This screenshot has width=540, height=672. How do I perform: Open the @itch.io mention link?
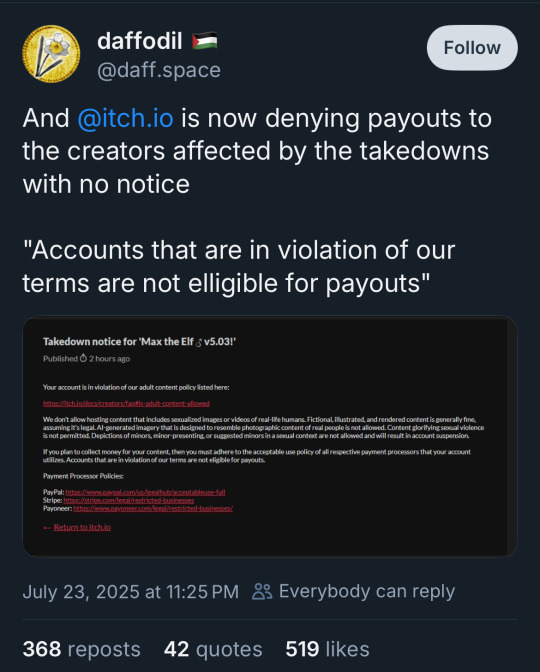click(126, 118)
